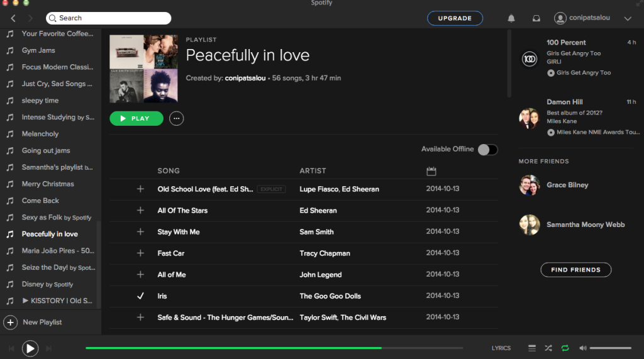
Task: Click the UPGRADE button
Action: coord(455,18)
